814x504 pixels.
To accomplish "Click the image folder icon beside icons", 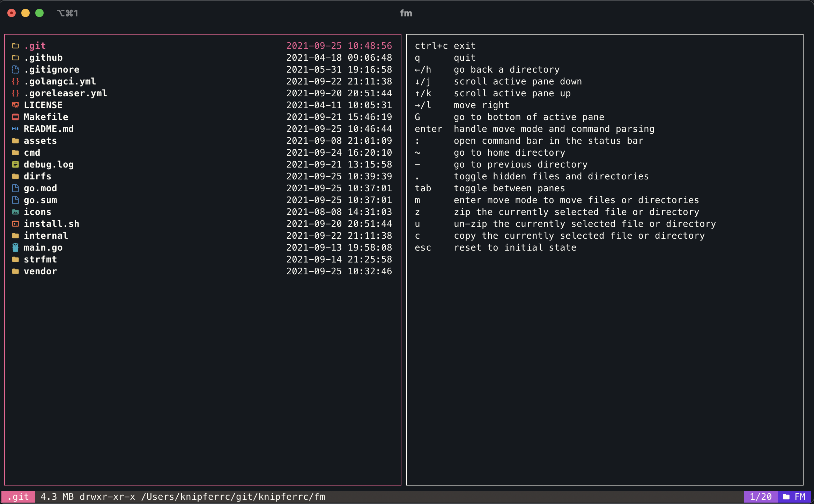I will pos(15,212).
